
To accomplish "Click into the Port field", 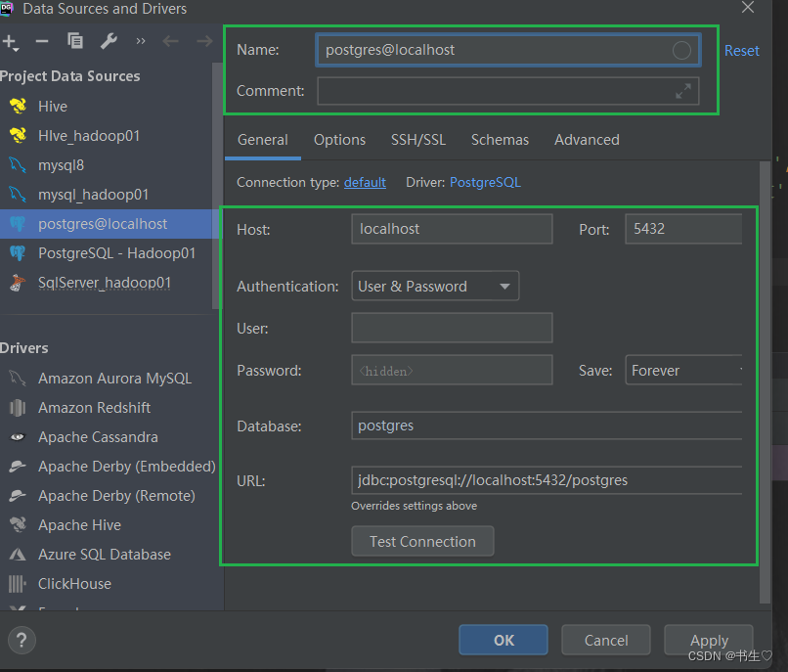I will click(683, 229).
